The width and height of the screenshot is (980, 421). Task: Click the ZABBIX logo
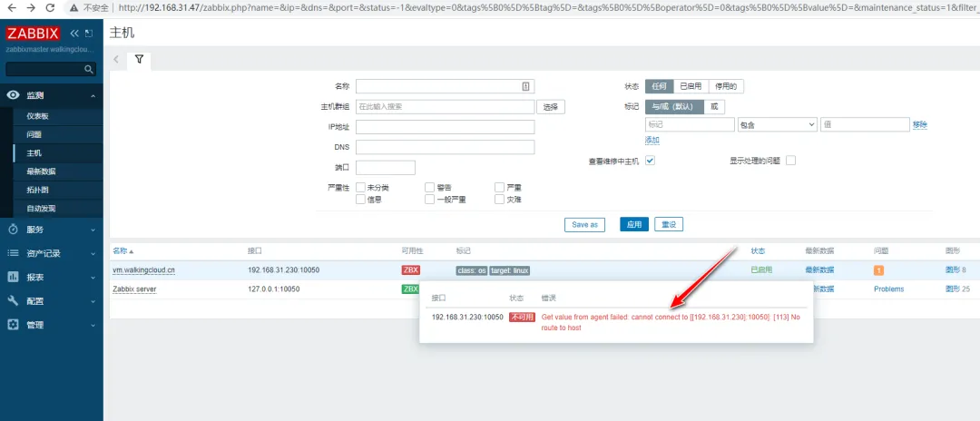pyautogui.click(x=34, y=33)
